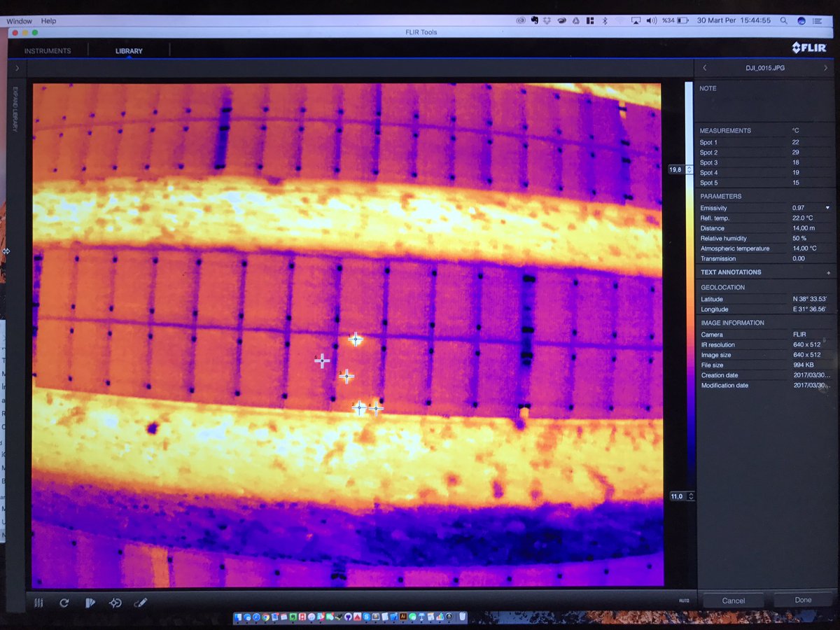Select the Spot 2 measurement row
This screenshot has width=840, height=630.
click(764, 153)
